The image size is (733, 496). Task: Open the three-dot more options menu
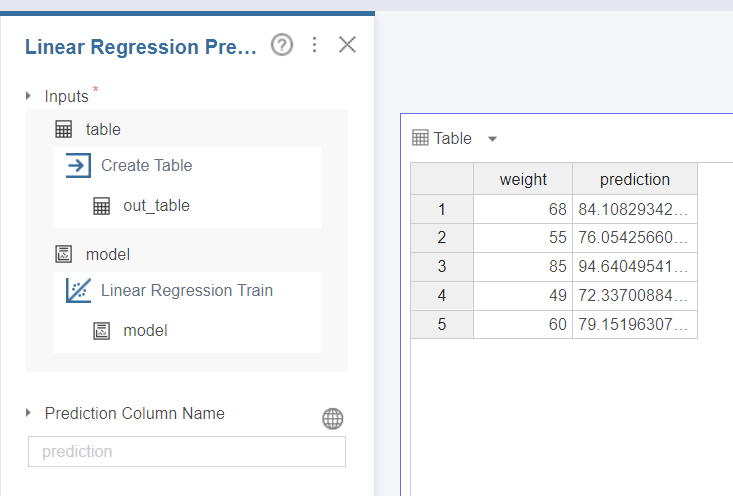315,45
